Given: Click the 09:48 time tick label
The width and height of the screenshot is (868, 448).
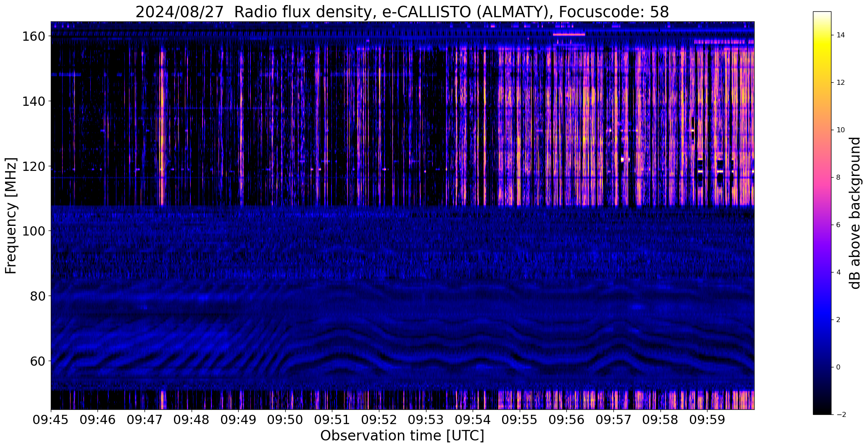Looking at the screenshot, I should click(192, 420).
